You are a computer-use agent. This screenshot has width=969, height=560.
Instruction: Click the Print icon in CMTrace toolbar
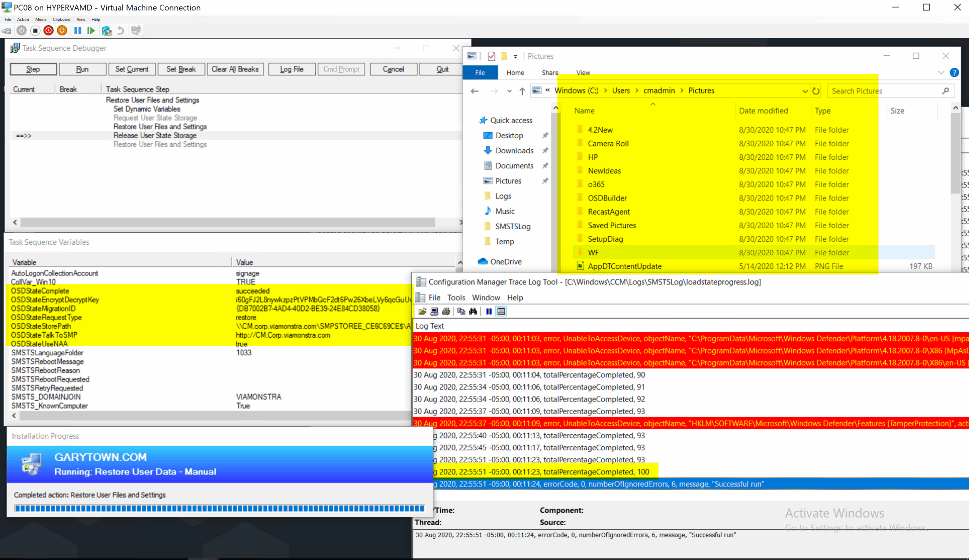(x=446, y=311)
